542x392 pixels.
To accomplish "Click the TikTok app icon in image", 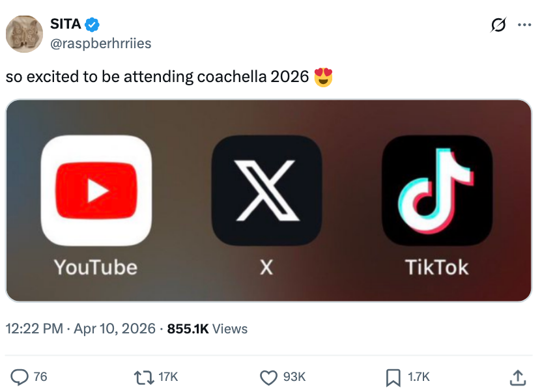I will click(436, 190).
